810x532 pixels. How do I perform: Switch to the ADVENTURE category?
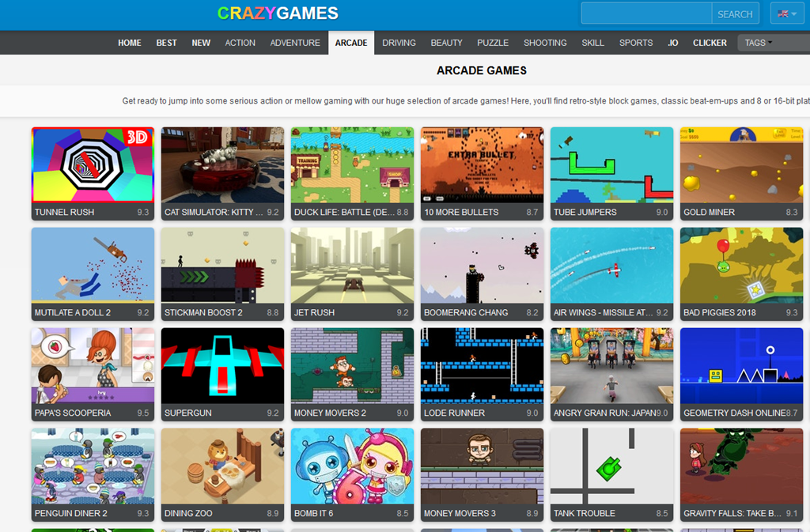(x=295, y=43)
